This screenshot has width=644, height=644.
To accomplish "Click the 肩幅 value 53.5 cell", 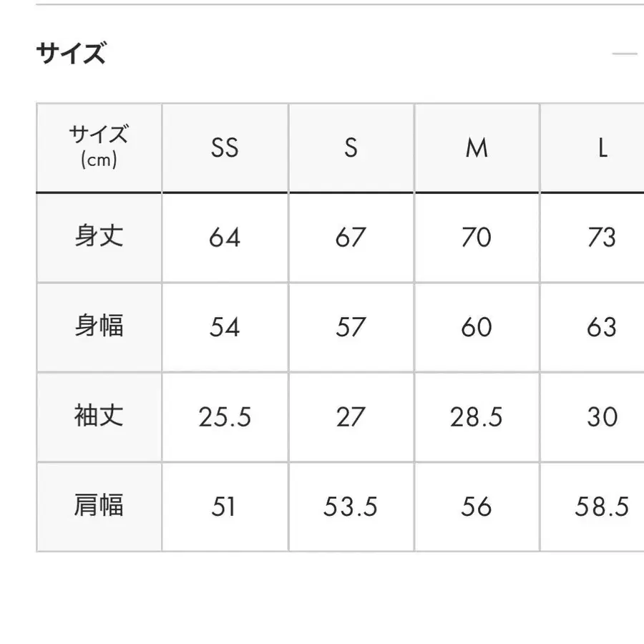I will pos(351,507).
